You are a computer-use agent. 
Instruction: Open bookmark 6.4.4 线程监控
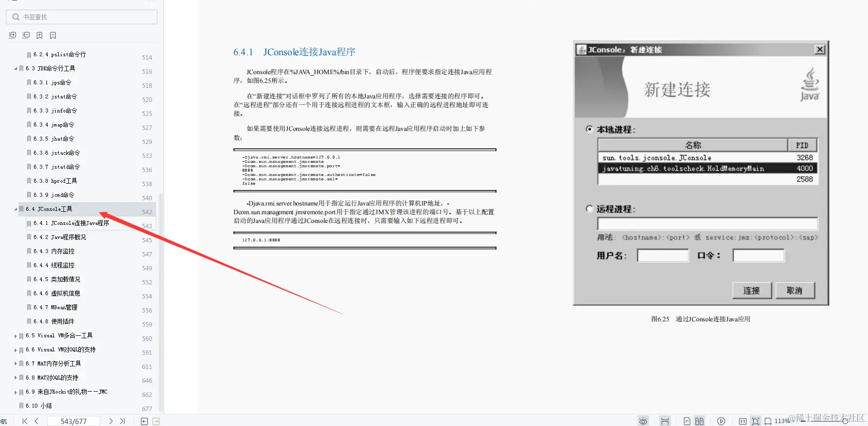(54, 265)
